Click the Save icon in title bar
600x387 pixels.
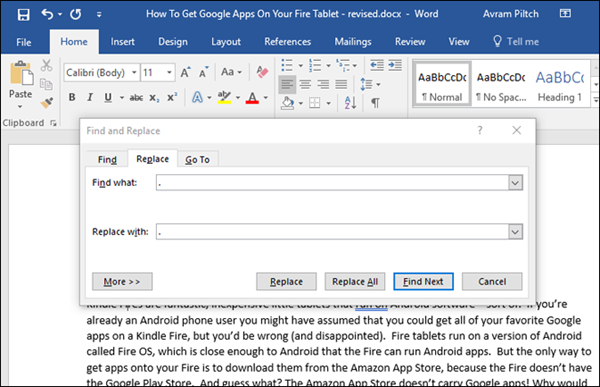click(23, 15)
